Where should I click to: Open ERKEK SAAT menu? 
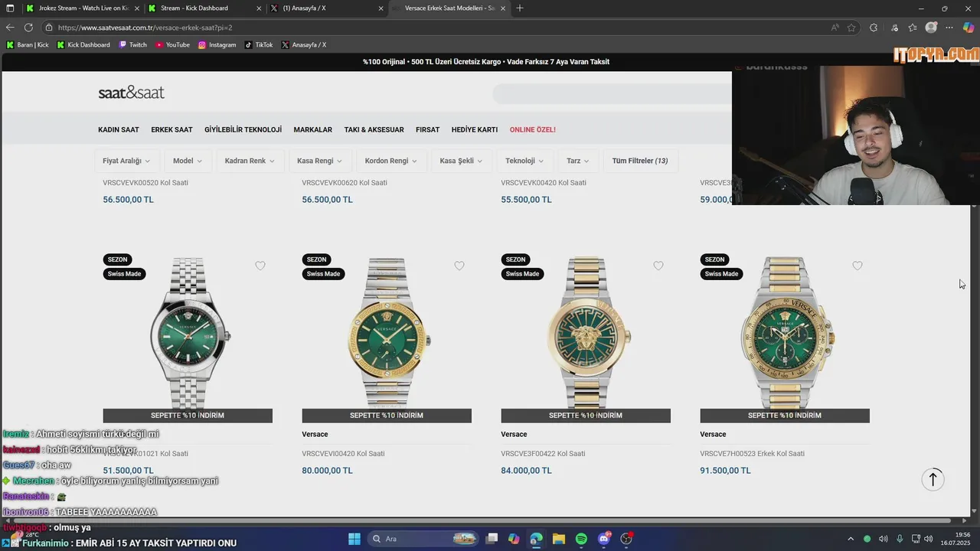[x=171, y=129]
